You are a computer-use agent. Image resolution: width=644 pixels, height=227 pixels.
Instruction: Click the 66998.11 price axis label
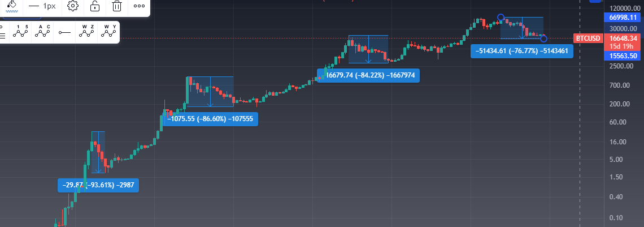(x=623, y=18)
